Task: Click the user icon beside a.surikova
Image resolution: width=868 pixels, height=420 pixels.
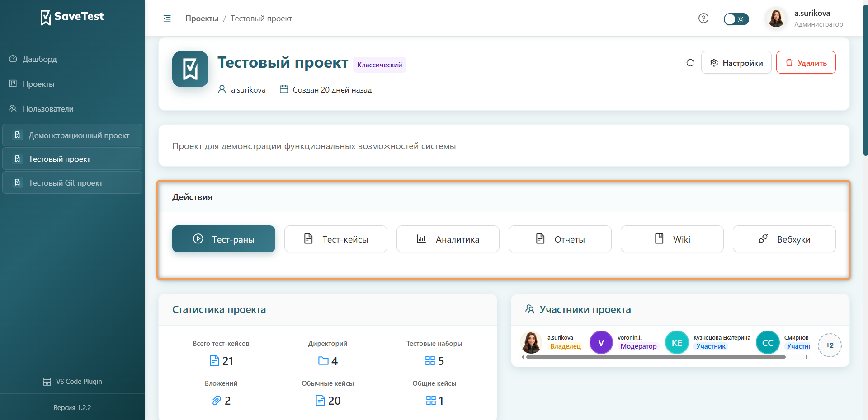Action: click(x=222, y=89)
